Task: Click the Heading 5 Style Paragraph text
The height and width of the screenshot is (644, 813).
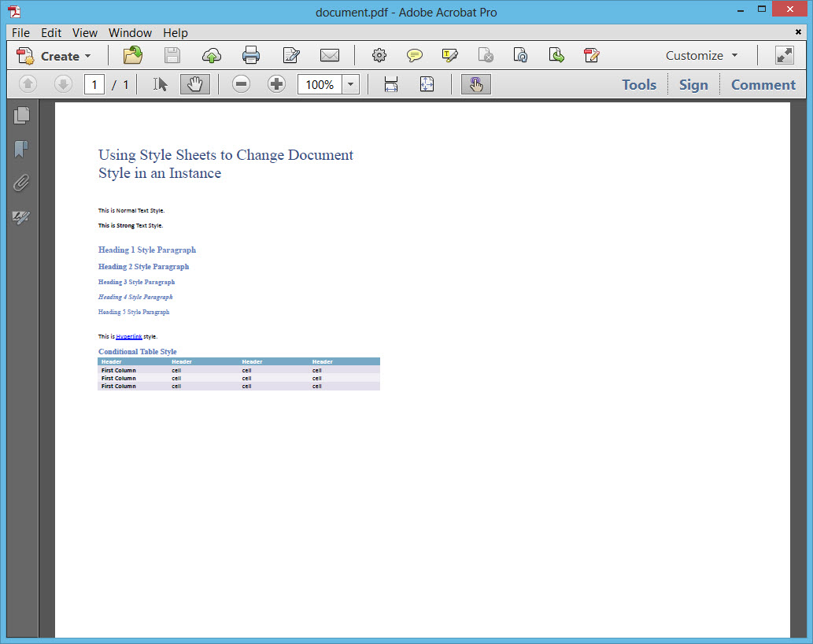Action: point(134,312)
